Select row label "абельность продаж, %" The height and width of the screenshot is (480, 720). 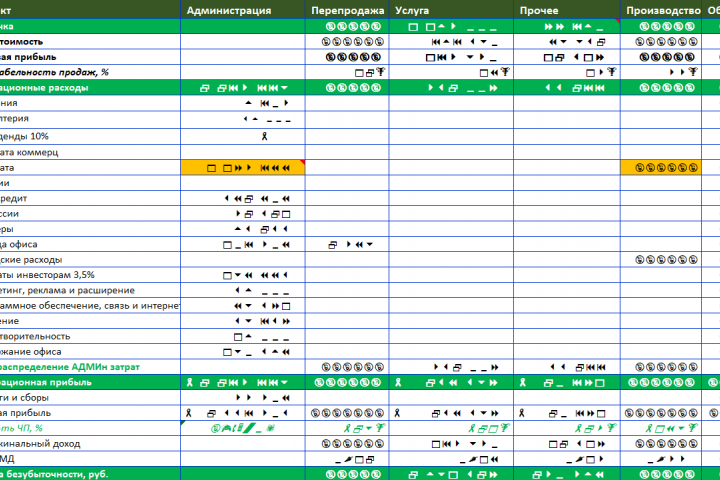pyautogui.click(x=54, y=72)
